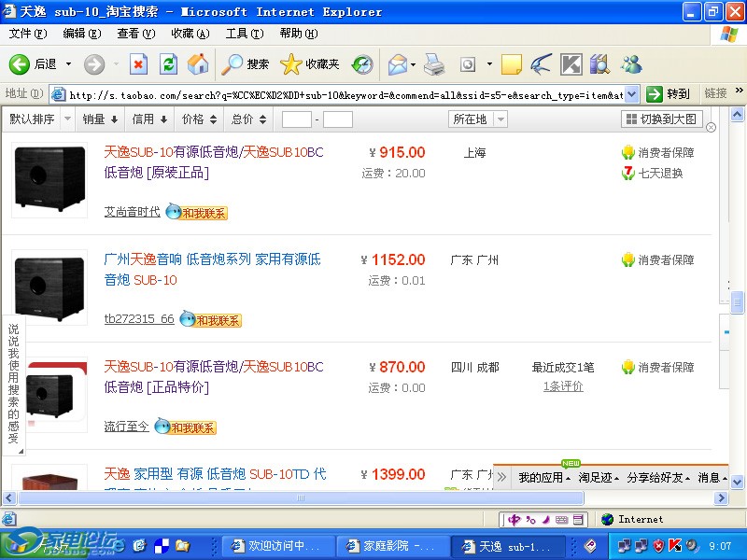Viewport: 747px width, 560px height.
Task: Click the address bar URL field
Action: point(345,94)
